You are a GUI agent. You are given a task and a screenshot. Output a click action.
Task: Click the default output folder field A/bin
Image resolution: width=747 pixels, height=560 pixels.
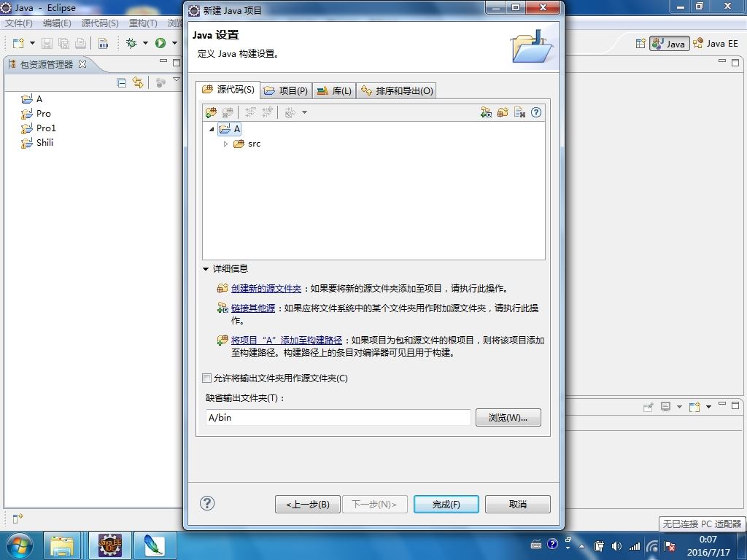point(338,418)
